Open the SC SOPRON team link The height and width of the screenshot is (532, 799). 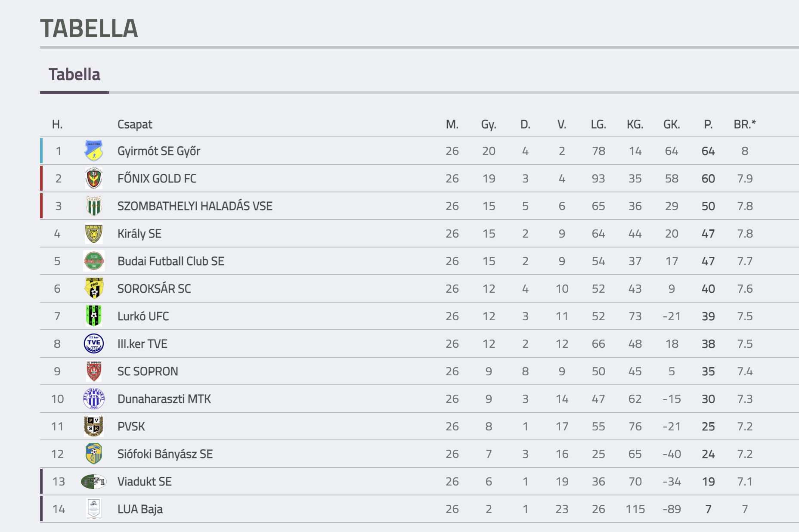(x=148, y=371)
